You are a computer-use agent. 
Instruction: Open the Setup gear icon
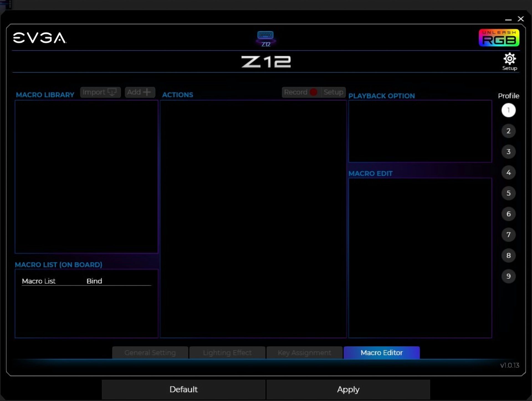510,62
